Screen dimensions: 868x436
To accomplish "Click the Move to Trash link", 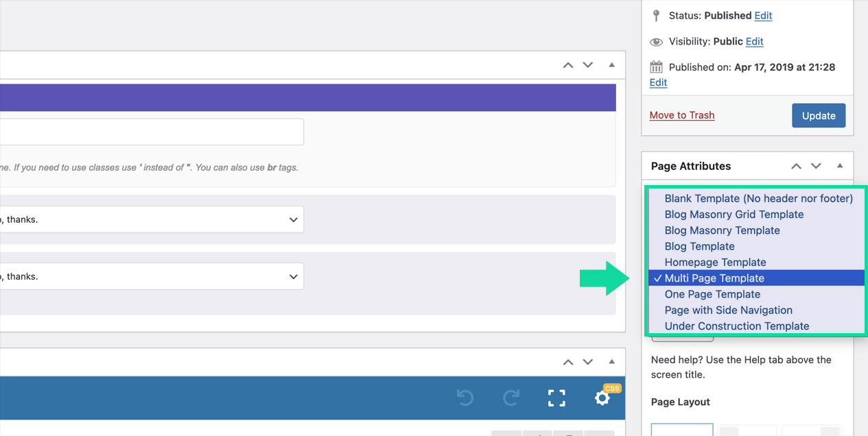I will (682, 115).
